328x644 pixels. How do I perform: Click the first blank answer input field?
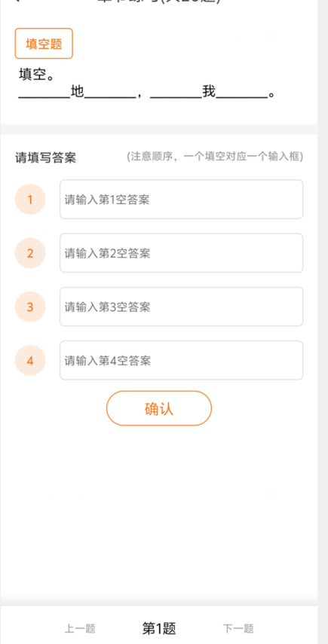pos(181,199)
